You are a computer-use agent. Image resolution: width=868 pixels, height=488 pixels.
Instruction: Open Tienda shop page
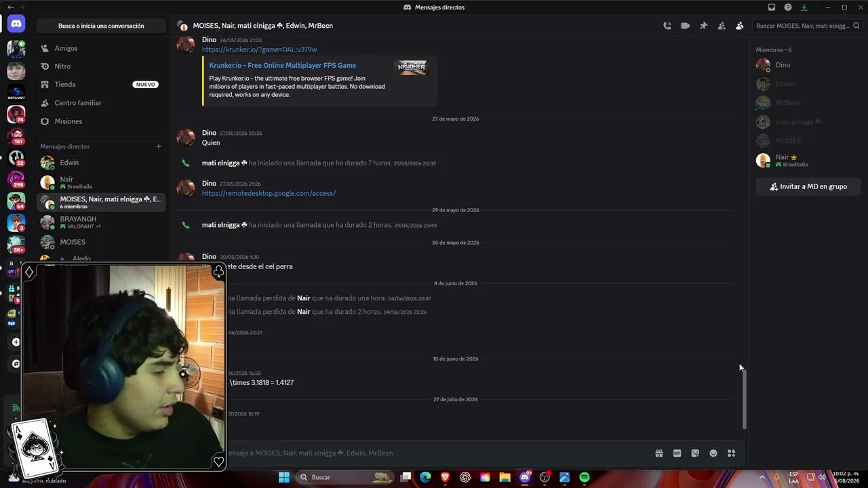(x=101, y=85)
